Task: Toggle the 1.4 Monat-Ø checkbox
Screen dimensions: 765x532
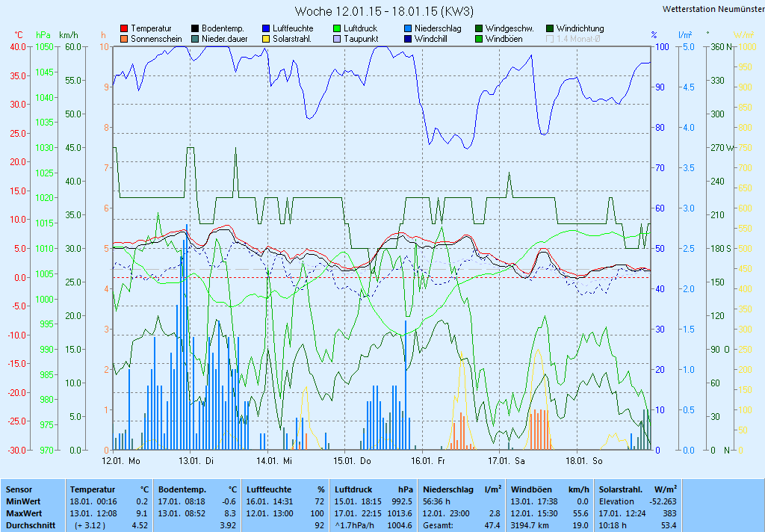Action: pos(550,39)
